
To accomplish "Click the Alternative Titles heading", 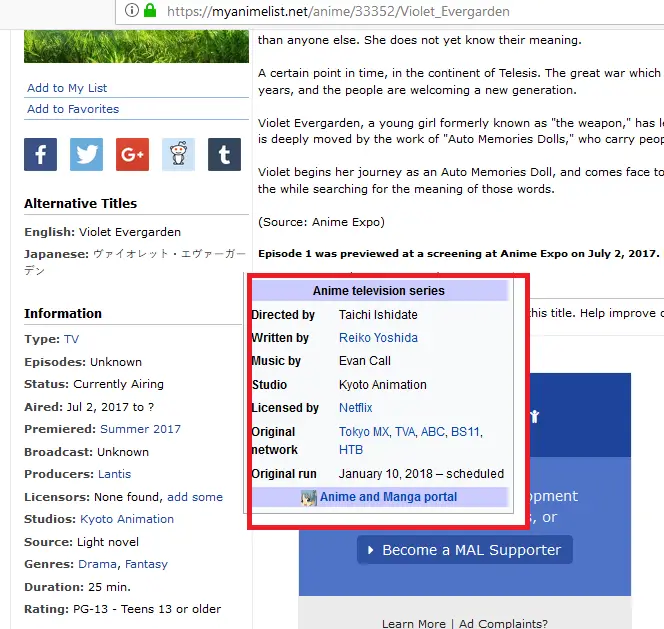I will coord(80,204).
